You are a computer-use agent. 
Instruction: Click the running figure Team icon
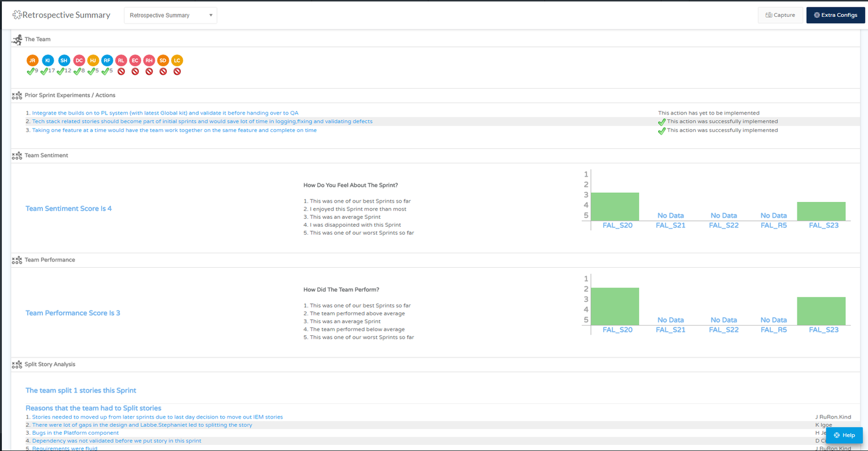coord(17,39)
